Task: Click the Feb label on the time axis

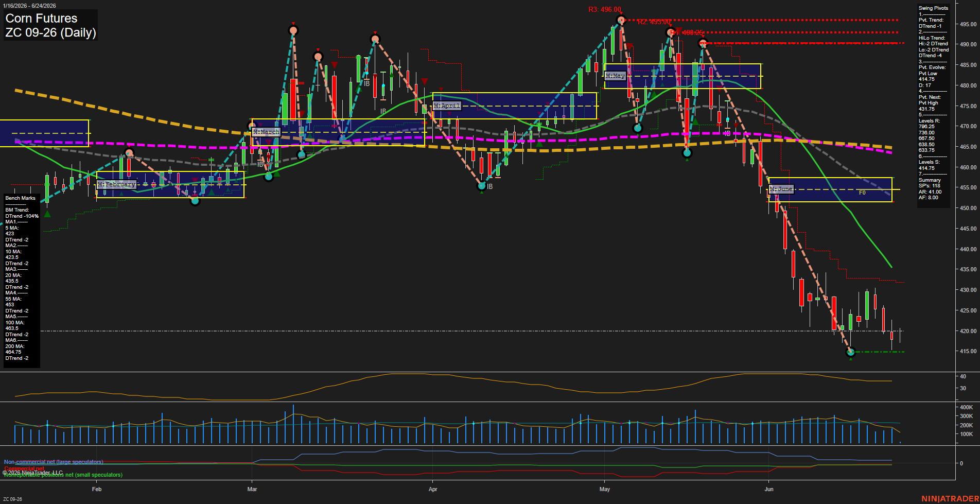Action: tap(97, 489)
